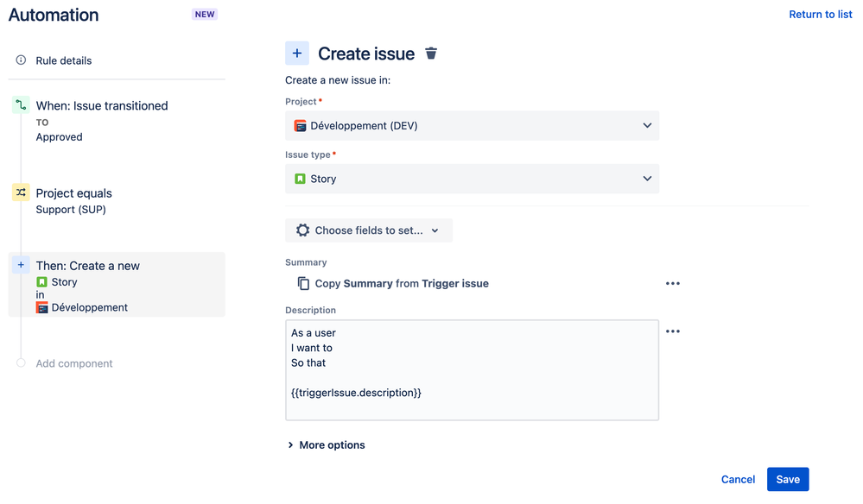Click inside the Description text area
The height and width of the screenshot is (504, 863).
[x=472, y=371]
